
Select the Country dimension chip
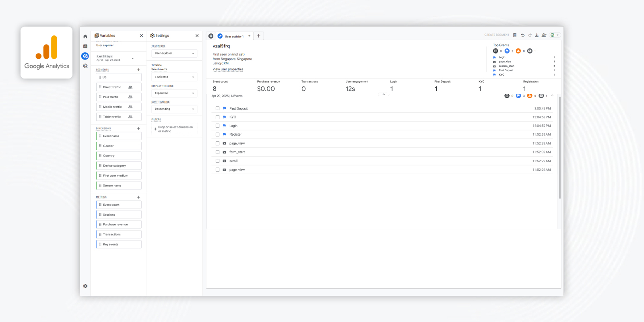(x=119, y=156)
